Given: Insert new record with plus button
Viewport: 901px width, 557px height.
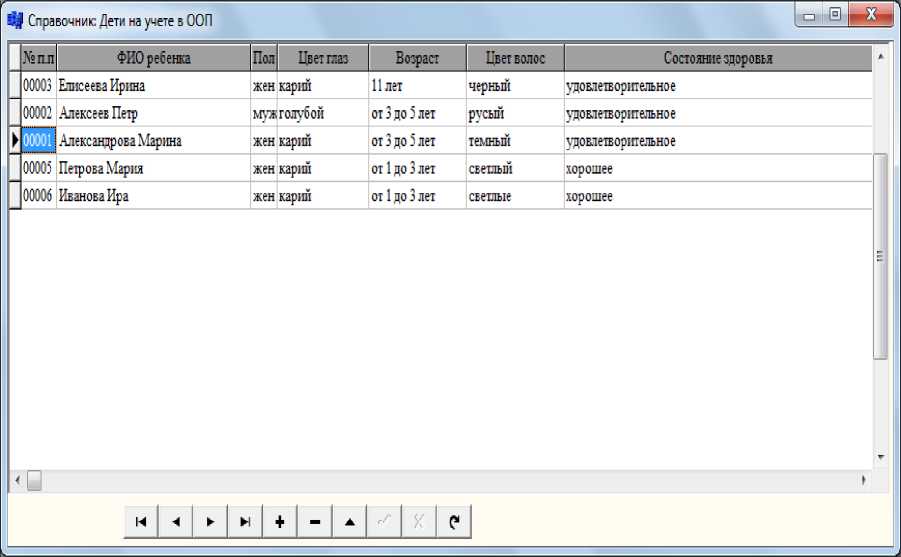Looking at the screenshot, I should point(280,521).
